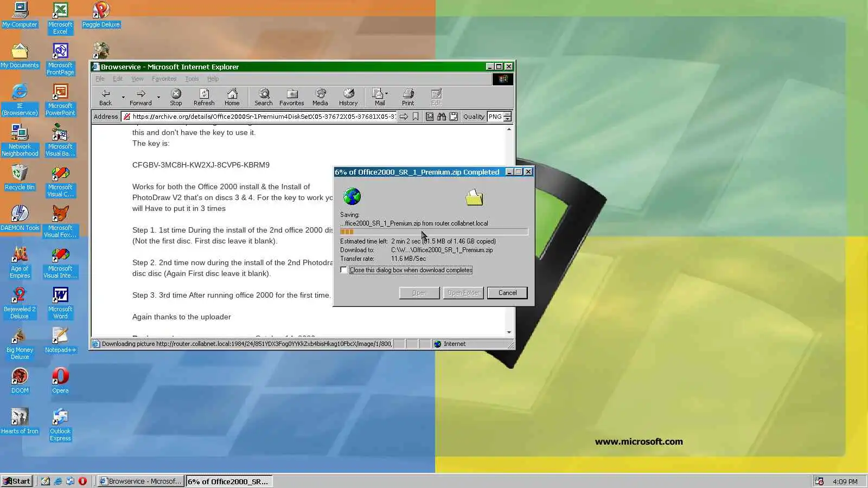Refresh the current page
The height and width of the screenshot is (488, 868).
pyautogui.click(x=204, y=97)
